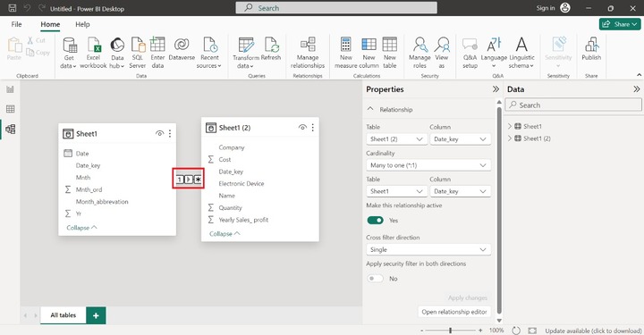
Task: Expand Sheet1 in the Data pane
Action: coord(510,126)
